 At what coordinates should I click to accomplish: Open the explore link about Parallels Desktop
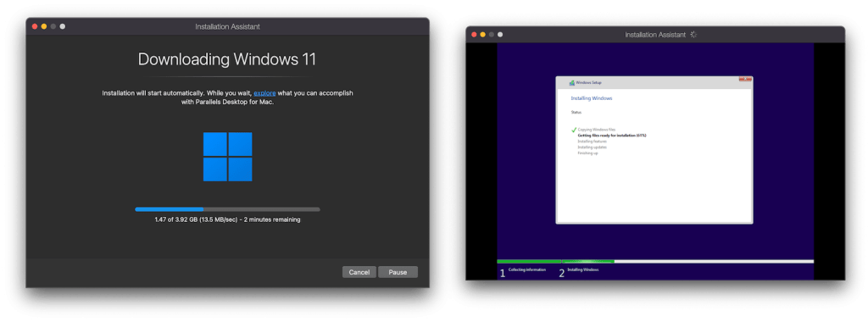tap(264, 93)
